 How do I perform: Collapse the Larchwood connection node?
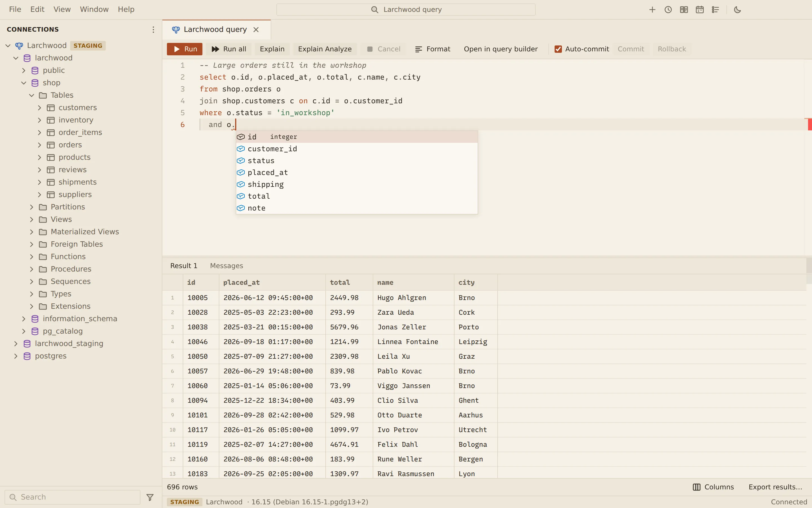pyautogui.click(x=8, y=46)
